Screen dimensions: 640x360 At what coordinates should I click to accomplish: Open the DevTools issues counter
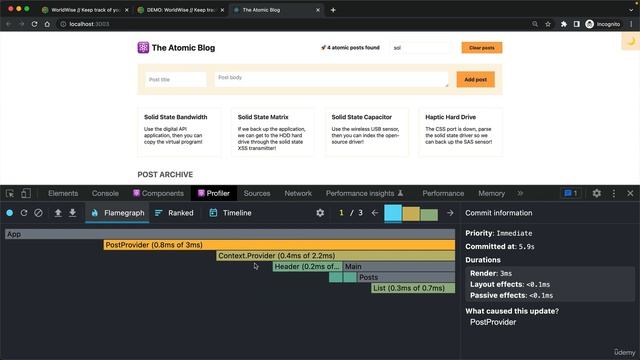pos(571,193)
